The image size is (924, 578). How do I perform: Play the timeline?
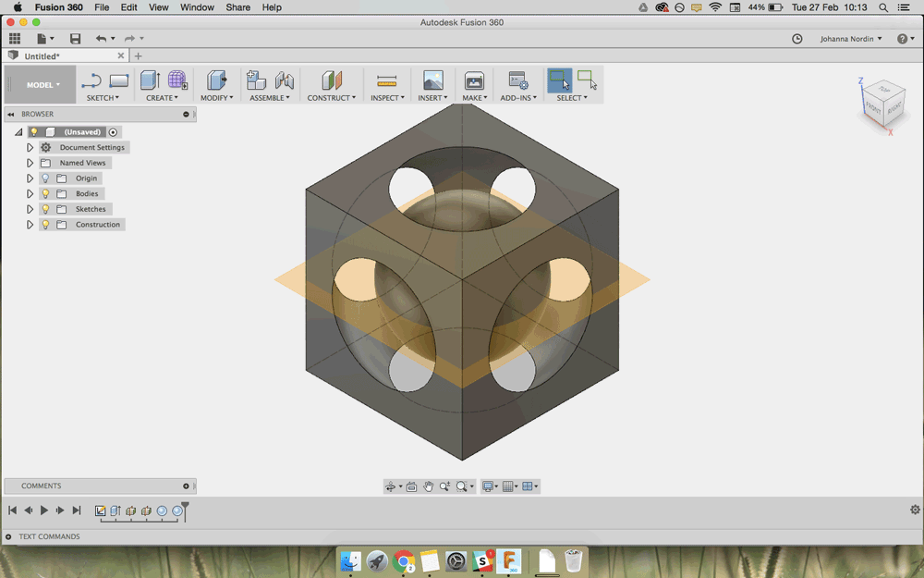click(44, 510)
